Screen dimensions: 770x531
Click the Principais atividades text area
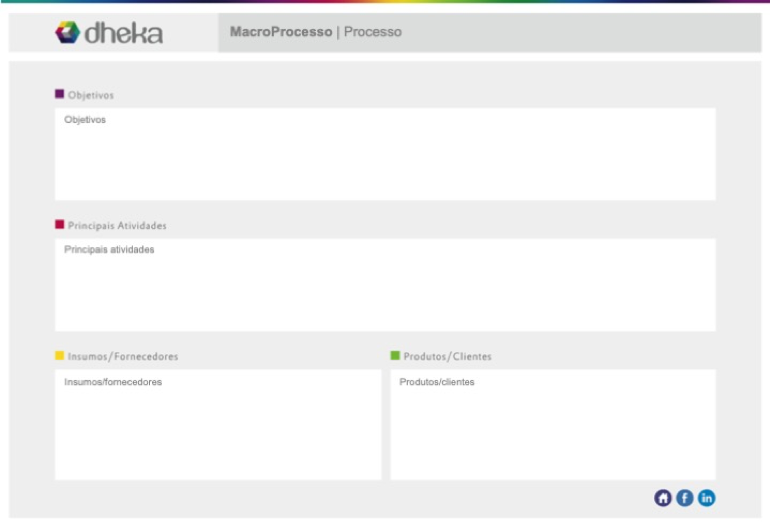385,285
